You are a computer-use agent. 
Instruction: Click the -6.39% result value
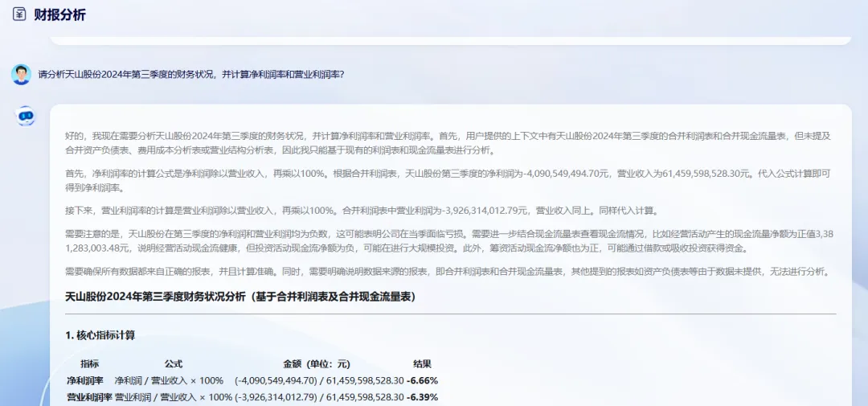point(423,397)
